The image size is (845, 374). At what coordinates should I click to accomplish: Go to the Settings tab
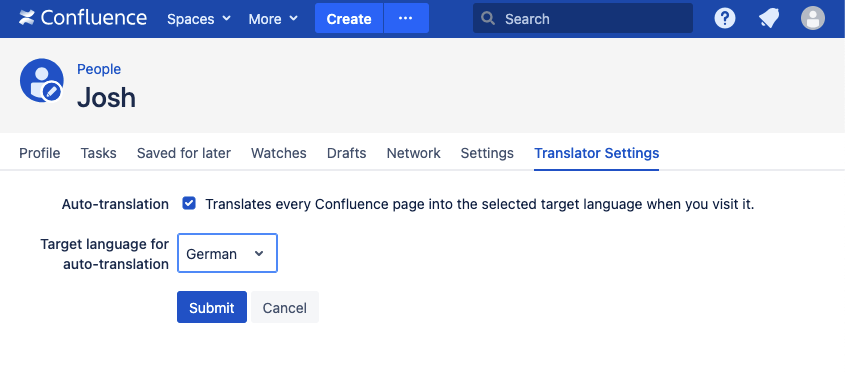tap(487, 153)
